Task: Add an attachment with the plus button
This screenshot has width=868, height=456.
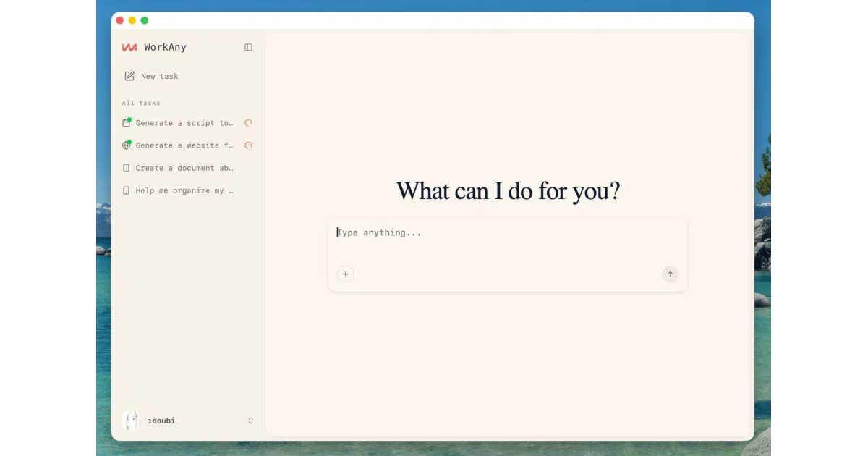Action: click(345, 274)
